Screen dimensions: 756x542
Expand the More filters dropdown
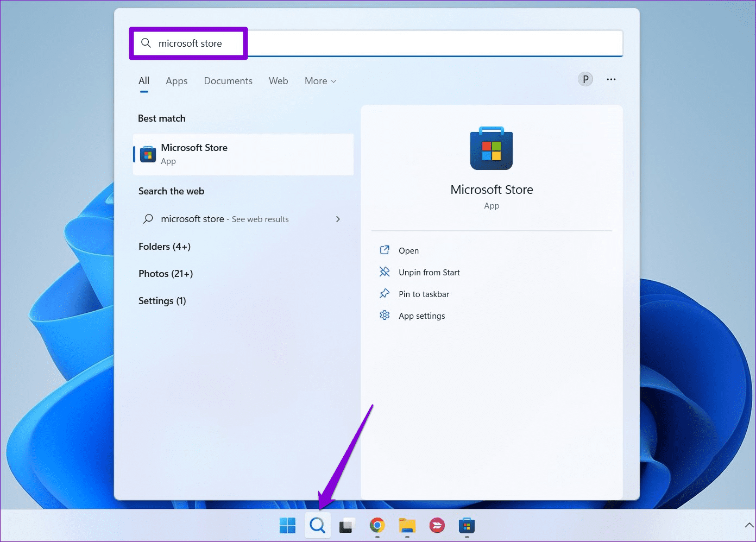(320, 81)
